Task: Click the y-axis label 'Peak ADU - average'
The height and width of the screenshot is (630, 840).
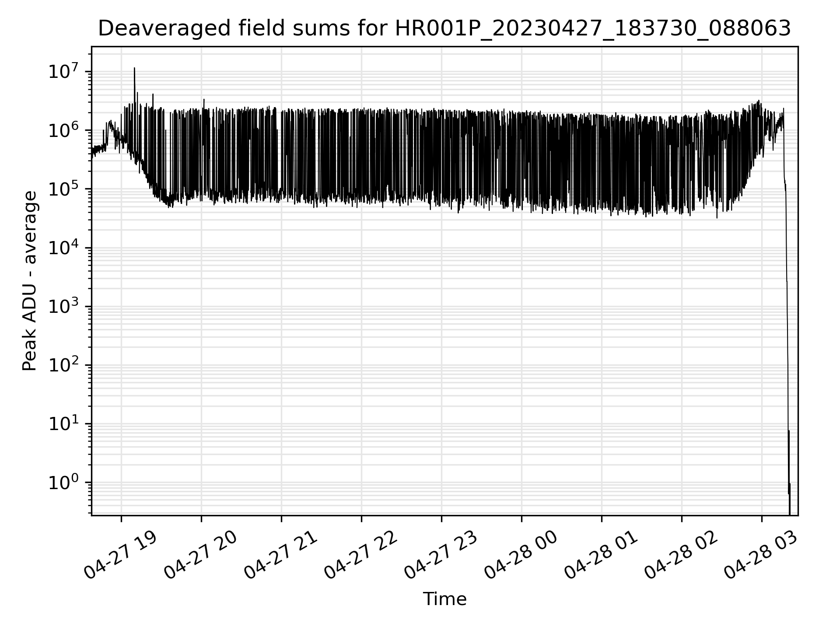Action: [x=30, y=281]
